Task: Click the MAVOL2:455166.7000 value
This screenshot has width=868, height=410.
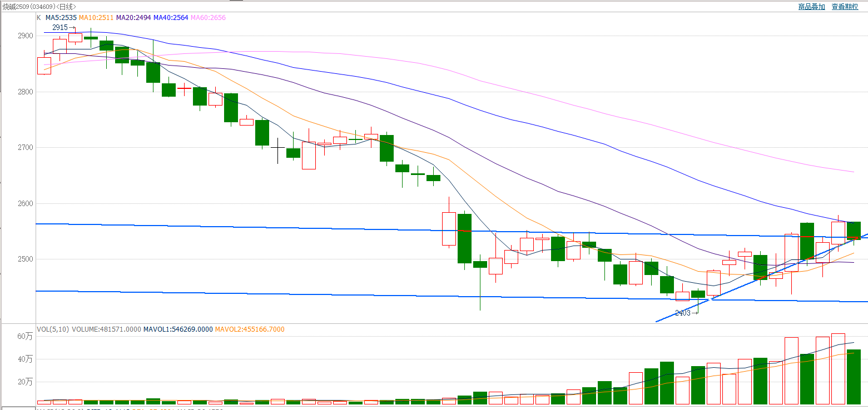Action: pos(250,329)
